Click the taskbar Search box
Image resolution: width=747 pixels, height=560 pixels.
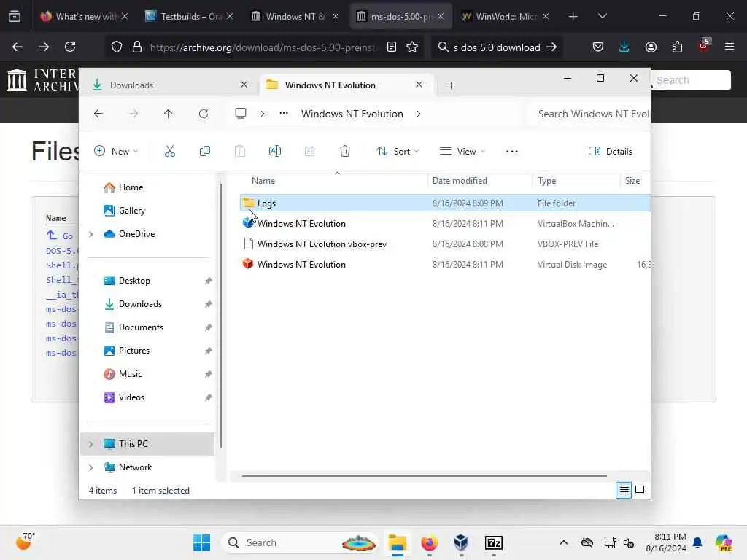tap(299, 542)
